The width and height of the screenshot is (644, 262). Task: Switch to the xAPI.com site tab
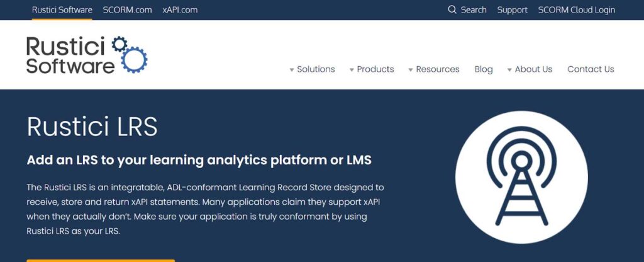pyautogui.click(x=180, y=10)
